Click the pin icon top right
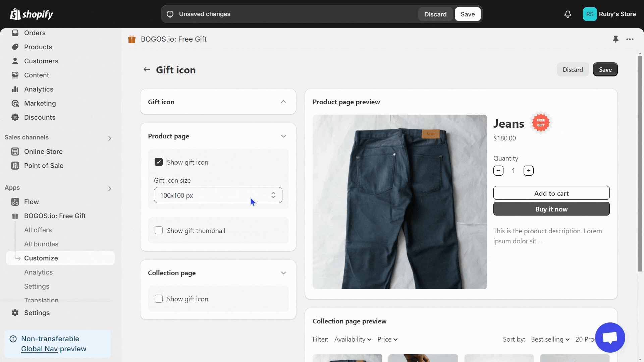 (616, 39)
